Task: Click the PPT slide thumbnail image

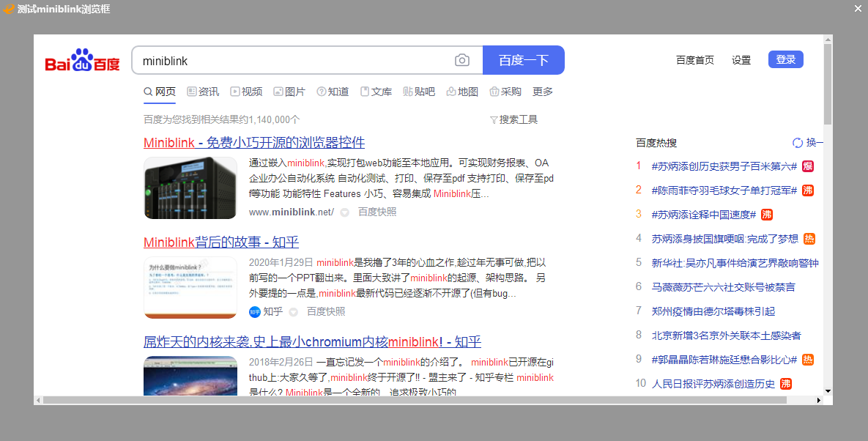Action: coord(190,287)
